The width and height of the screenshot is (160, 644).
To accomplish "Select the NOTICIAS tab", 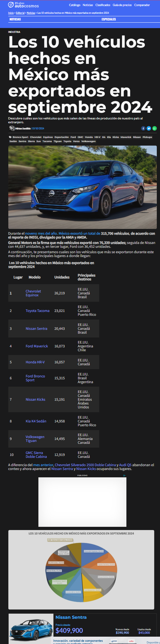I will pyautogui.click(x=15, y=19).
